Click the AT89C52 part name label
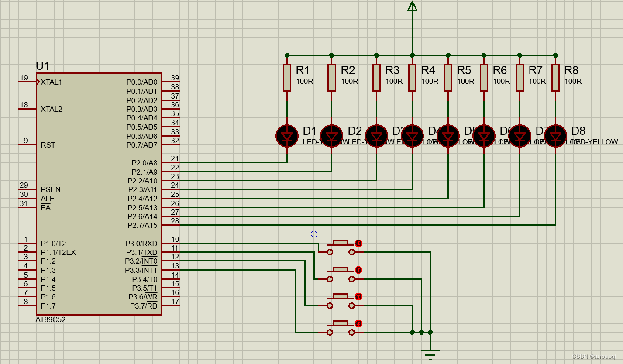 click(x=51, y=319)
